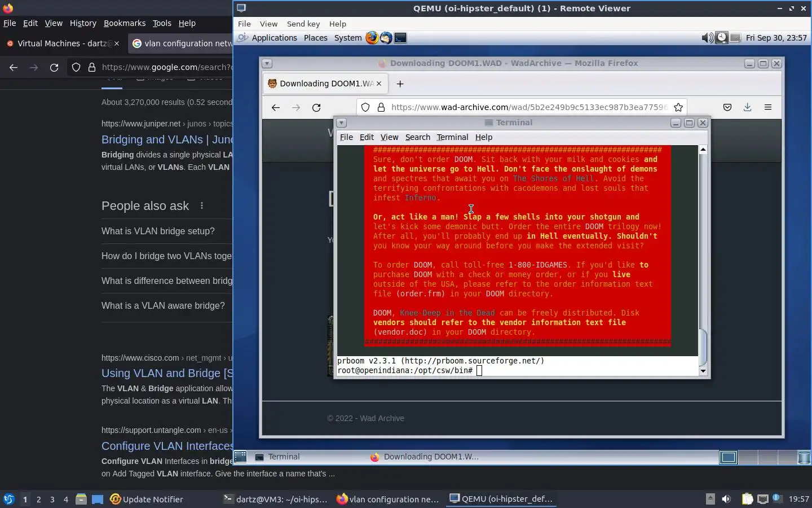Click host Firefox shield icon beside google URL
812x508 pixels.
(x=76, y=67)
